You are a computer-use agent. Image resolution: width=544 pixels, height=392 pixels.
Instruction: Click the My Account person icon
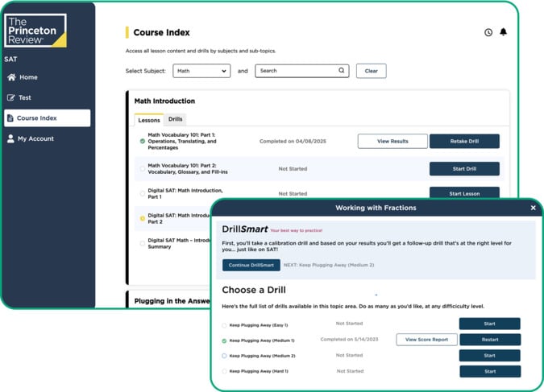point(10,138)
